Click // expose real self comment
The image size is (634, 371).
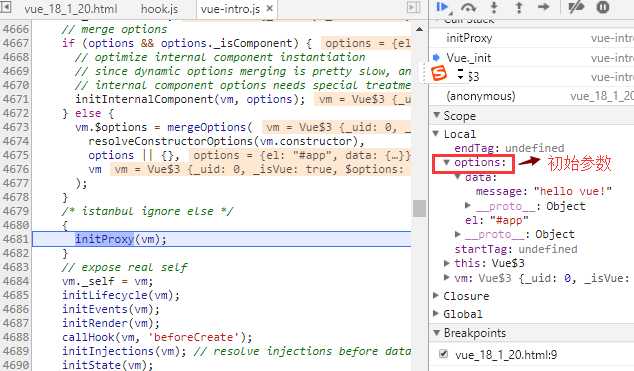125,267
